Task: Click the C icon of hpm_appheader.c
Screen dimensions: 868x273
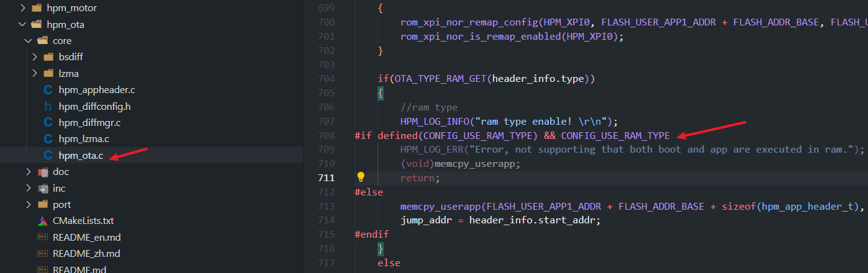Action: [48, 90]
